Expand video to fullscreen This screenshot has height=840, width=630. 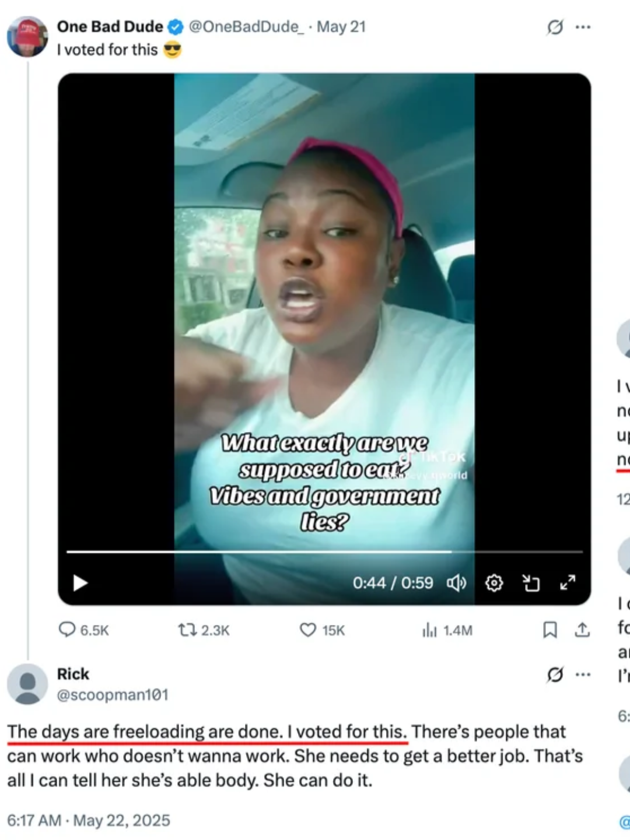pyautogui.click(x=568, y=582)
